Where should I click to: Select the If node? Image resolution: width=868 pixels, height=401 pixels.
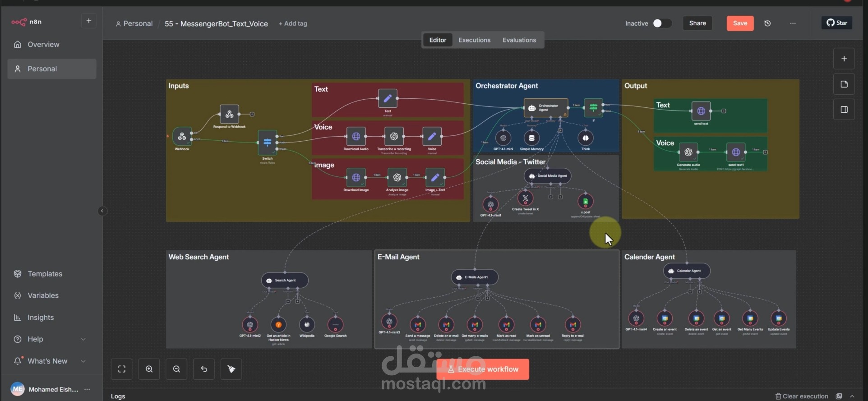coord(593,107)
